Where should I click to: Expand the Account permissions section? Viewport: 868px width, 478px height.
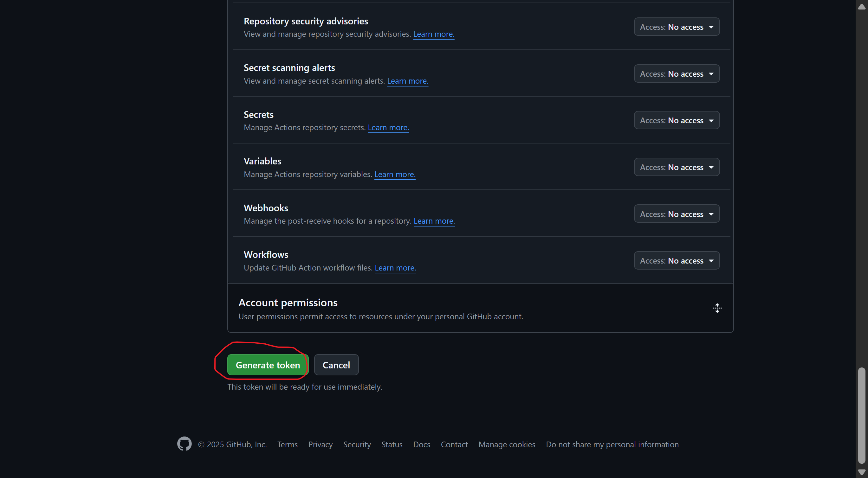(717, 308)
